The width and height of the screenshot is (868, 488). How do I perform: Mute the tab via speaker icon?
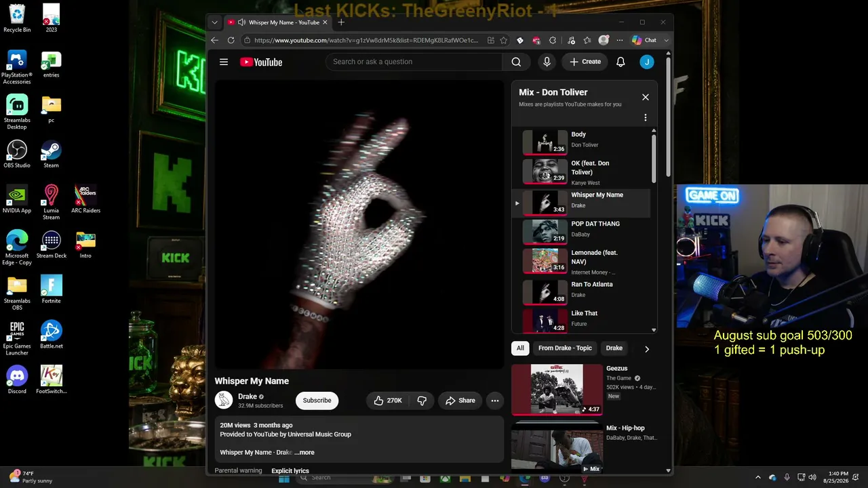[241, 22]
